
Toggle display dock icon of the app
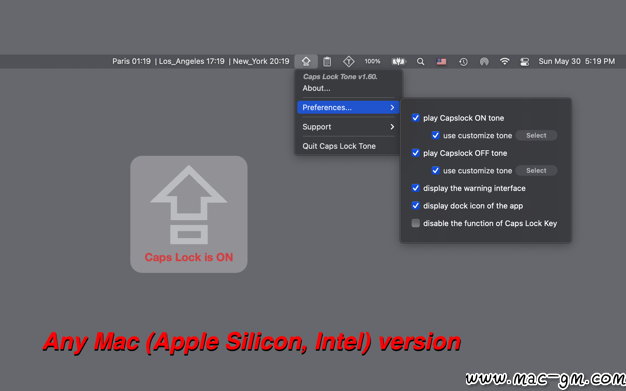416,206
